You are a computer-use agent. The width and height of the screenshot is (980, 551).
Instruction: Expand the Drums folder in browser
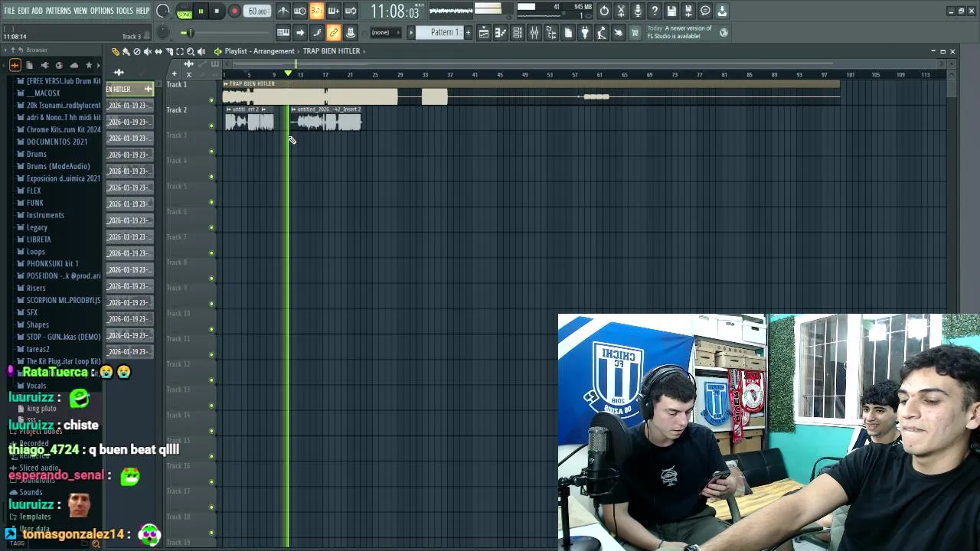tap(36, 154)
